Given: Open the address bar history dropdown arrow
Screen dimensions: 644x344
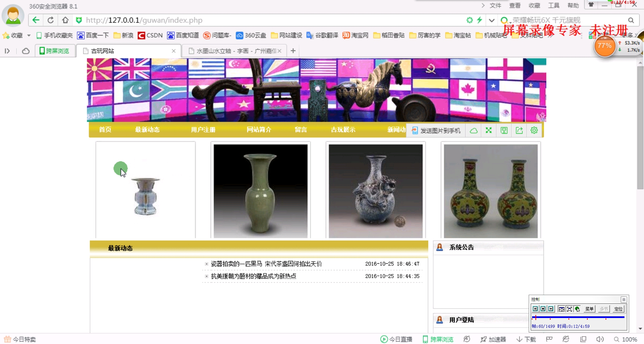Looking at the screenshot, I should [492, 20].
